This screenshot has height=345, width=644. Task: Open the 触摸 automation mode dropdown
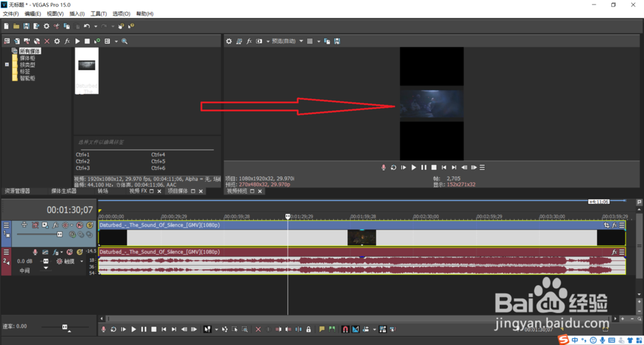[x=82, y=261]
